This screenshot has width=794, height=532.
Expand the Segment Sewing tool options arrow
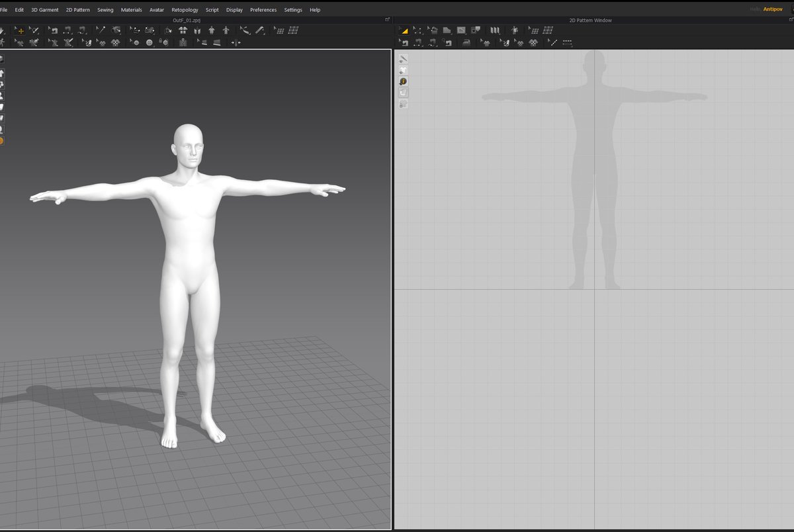[x=422, y=46]
